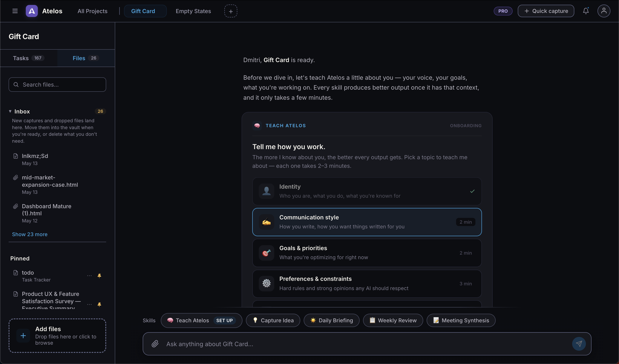Click the PRO badge
Viewport: 619px width, 364px height.
click(503, 11)
